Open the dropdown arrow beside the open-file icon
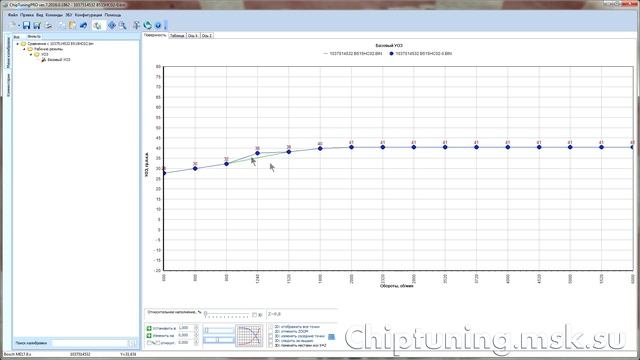Viewport: 640px width, 360px height. 18,26
